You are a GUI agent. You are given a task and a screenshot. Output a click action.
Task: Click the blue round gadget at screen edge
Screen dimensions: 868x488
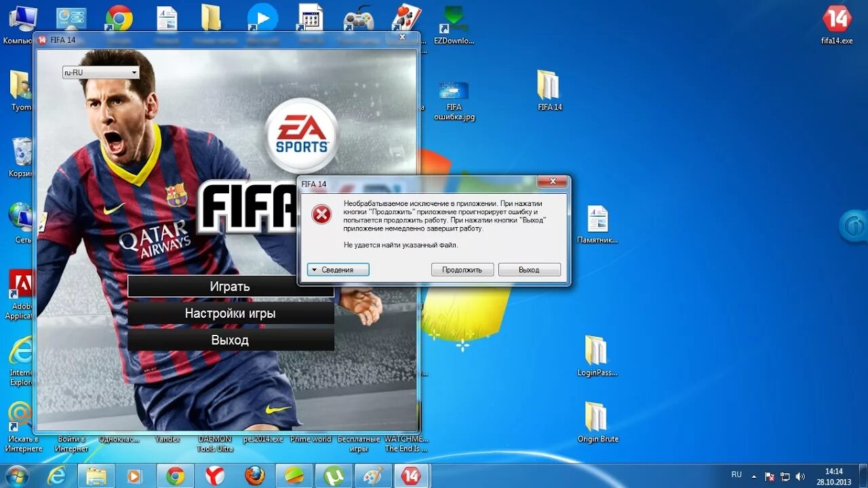click(854, 226)
